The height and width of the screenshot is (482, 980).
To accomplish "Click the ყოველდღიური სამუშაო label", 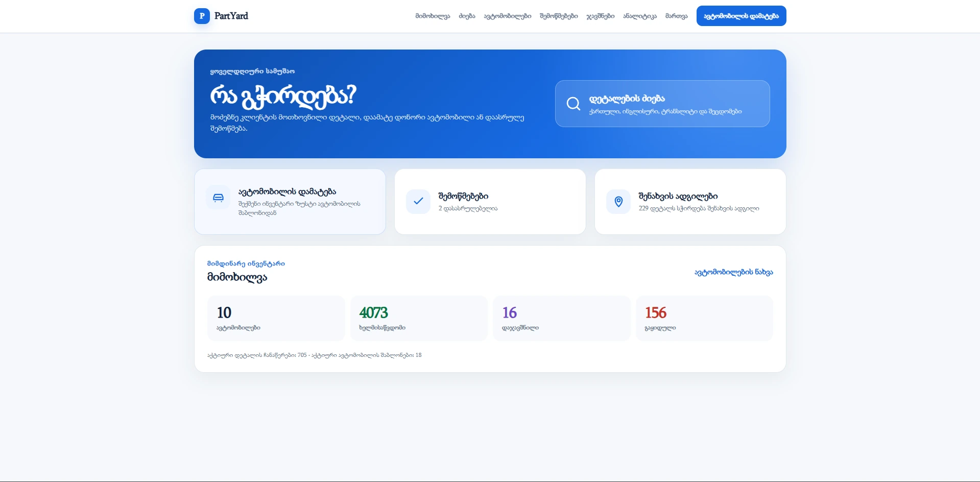I will coord(252,71).
